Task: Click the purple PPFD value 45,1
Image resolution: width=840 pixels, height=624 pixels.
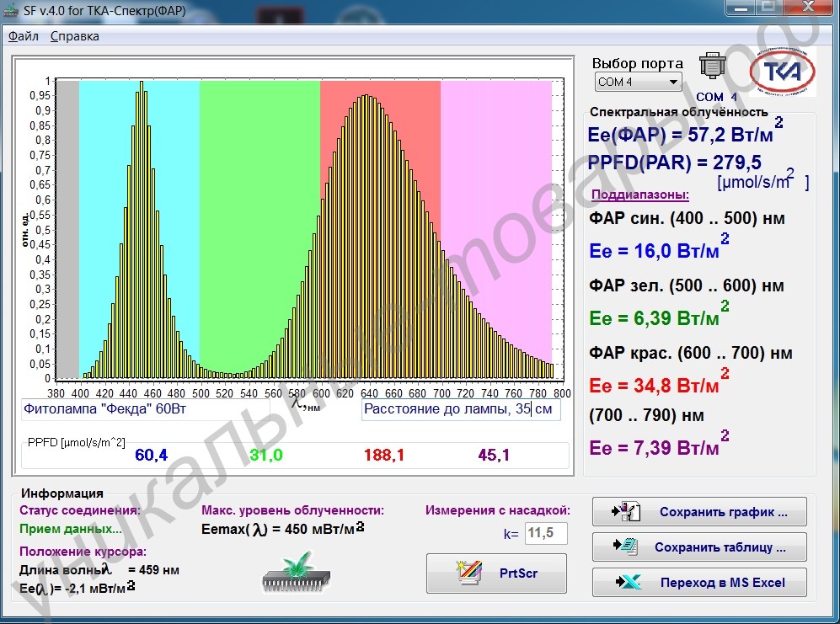Action: pyautogui.click(x=494, y=455)
